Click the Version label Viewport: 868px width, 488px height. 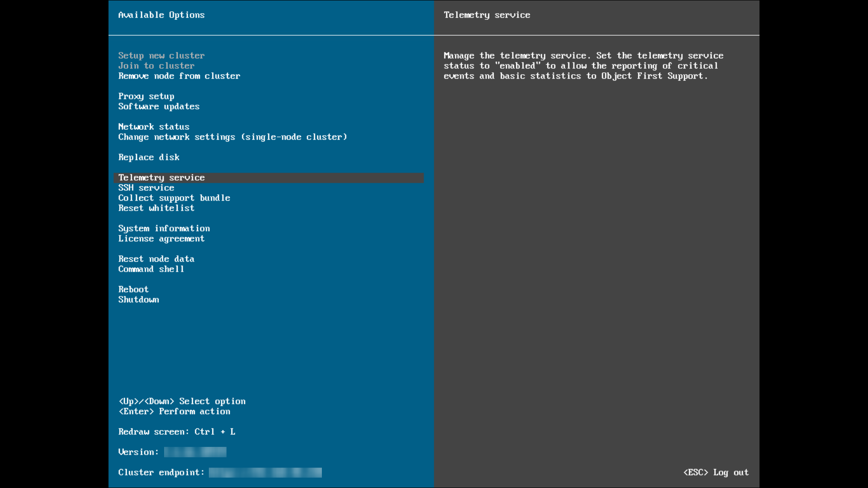point(139,452)
